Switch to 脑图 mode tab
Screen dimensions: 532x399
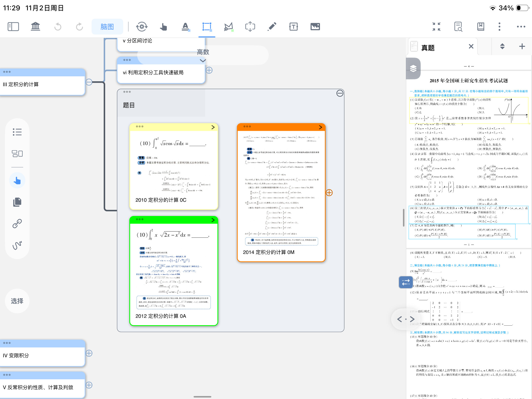click(x=107, y=27)
